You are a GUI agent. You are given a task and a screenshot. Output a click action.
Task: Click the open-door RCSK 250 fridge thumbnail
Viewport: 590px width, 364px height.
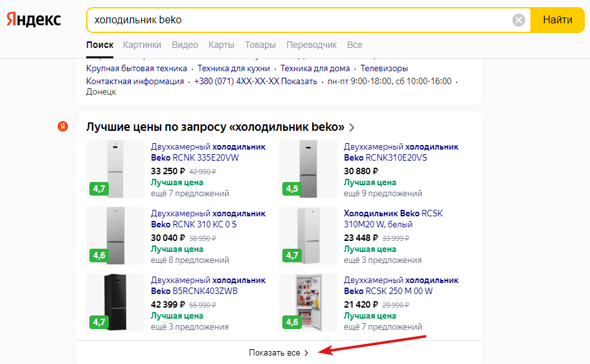(308, 302)
